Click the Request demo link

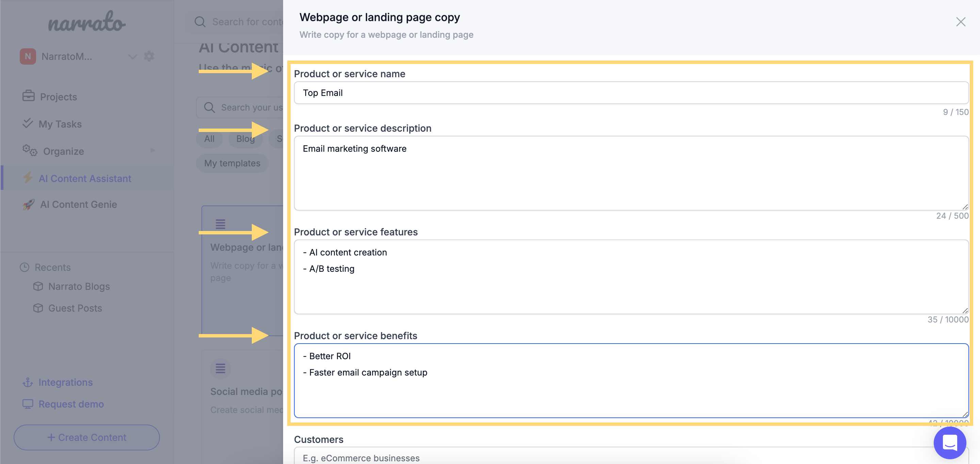(x=71, y=403)
